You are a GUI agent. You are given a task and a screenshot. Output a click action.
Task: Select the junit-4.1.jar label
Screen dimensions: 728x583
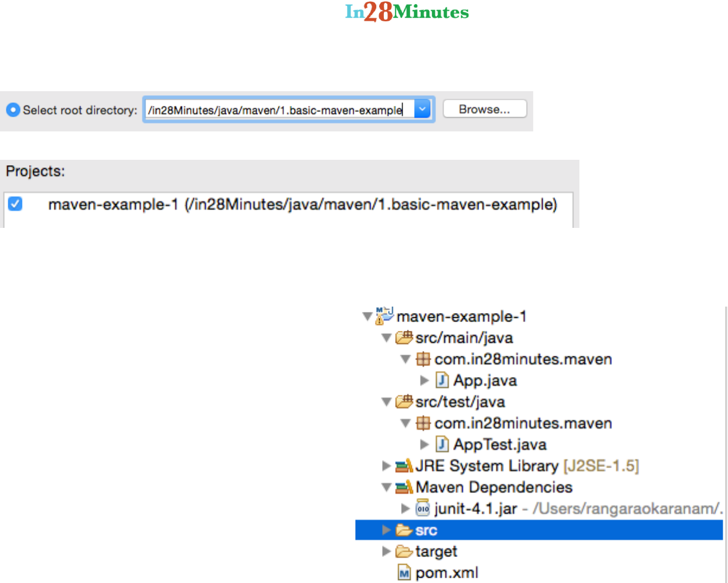point(476,508)
